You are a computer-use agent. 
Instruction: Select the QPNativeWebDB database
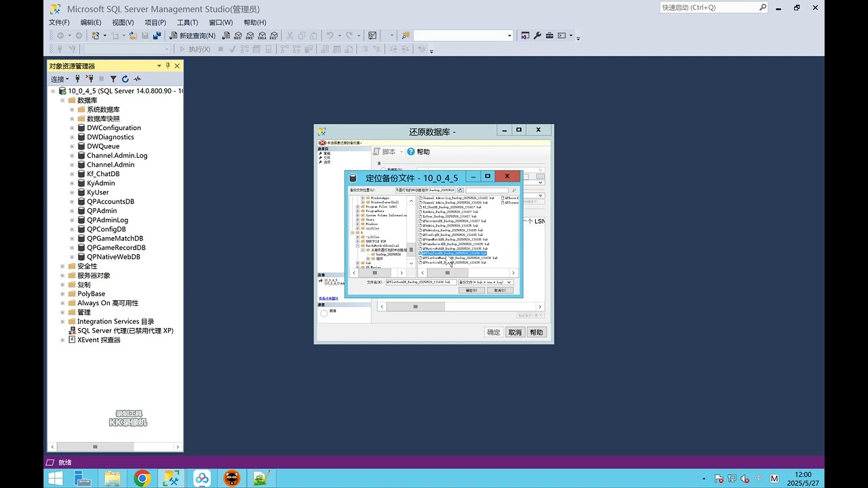113,257
